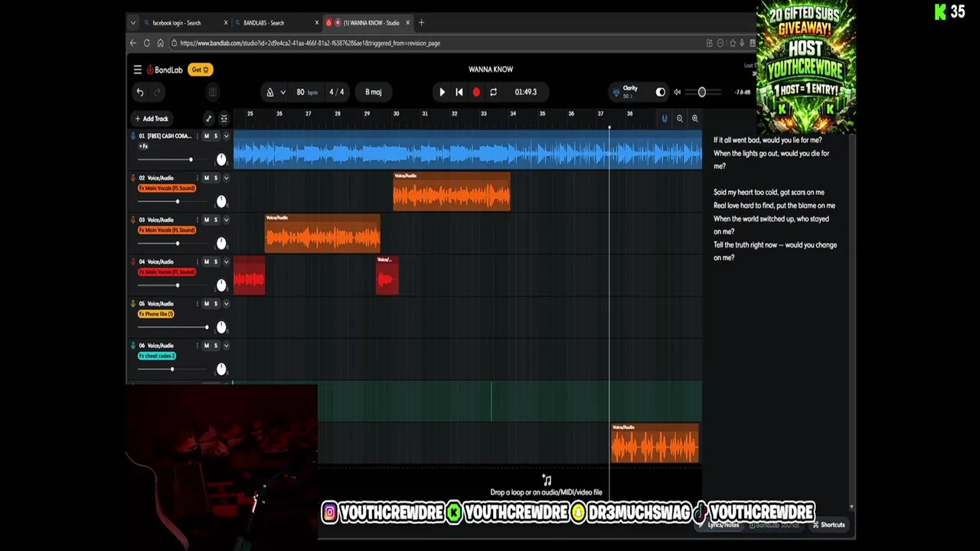Expand track 03 options chevron

(226, 220)
